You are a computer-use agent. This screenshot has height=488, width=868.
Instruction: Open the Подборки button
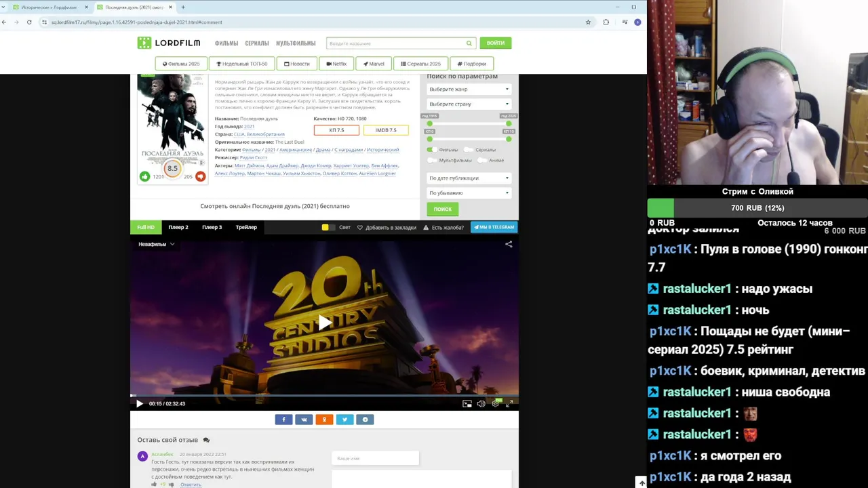click(x=471, y=64)
